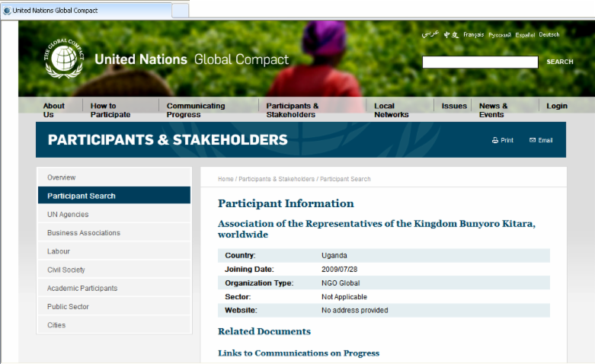Screen dimensions: 595x364
Task: Open the How to Participate menu
Action: coord(110,110)
